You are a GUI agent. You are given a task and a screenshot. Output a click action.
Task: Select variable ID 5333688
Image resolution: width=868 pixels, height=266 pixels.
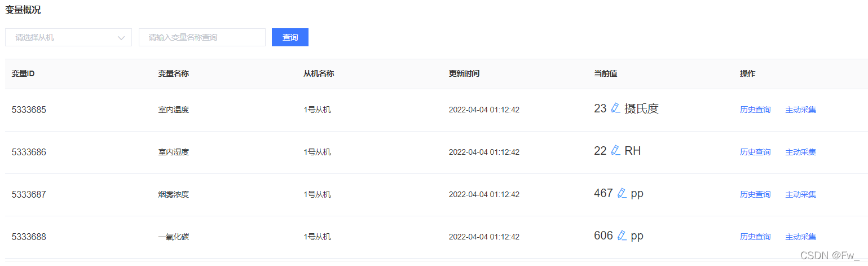click(29, 237)
